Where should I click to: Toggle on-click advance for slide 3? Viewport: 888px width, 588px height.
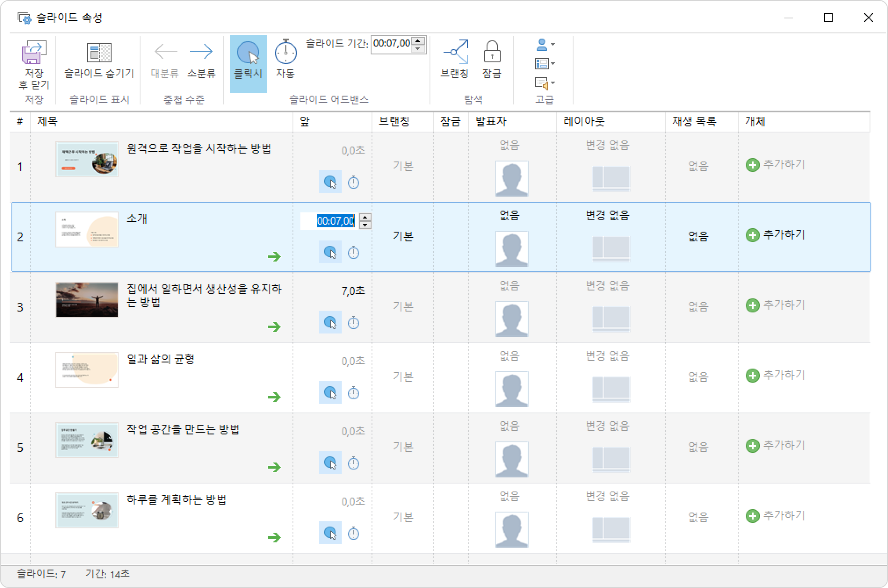pyautogui.click(x=330, y=323)
